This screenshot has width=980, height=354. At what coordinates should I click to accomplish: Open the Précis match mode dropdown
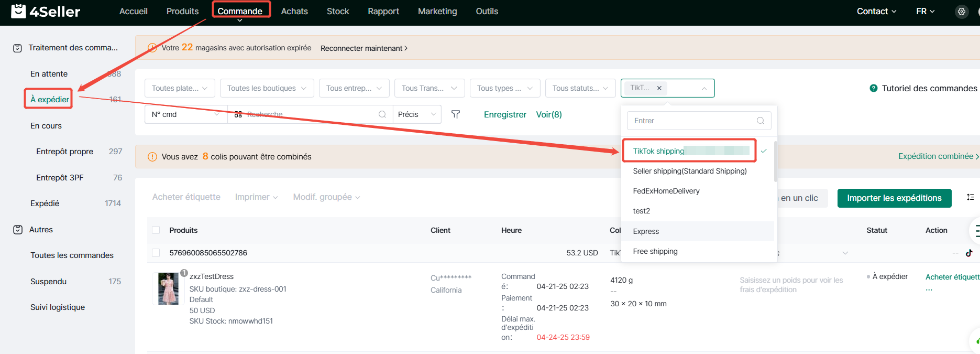(417, 114)
